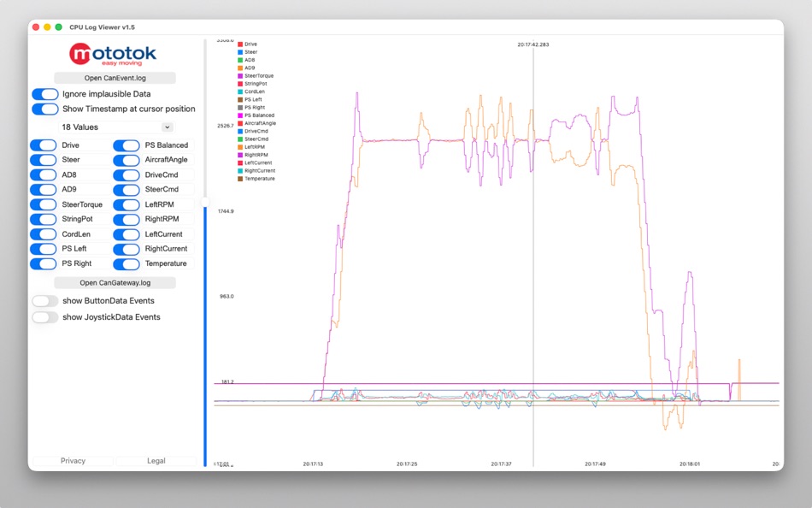Select the orange AD9 legend marker
The height and width of the screenshot is (508, 812).
(242, 68)
